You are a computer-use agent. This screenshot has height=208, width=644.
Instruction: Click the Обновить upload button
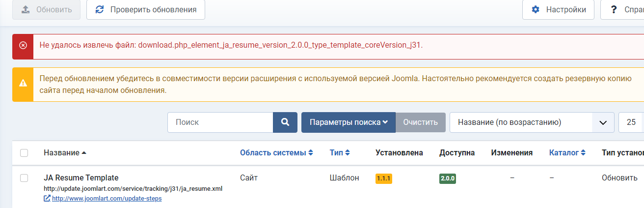pyautogui.click(x=47, y=10)
